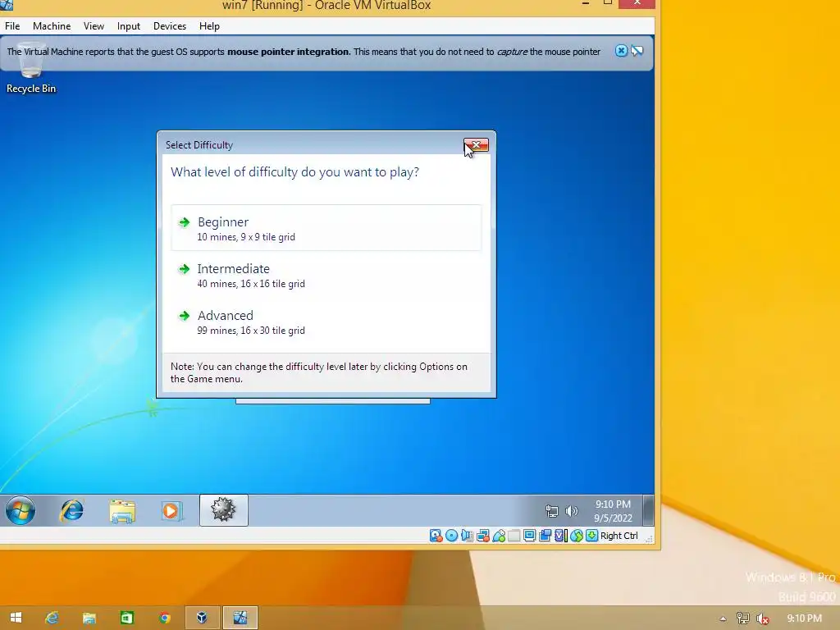
Task: Click the win7 VM host taskbar button
Action: 240,618
